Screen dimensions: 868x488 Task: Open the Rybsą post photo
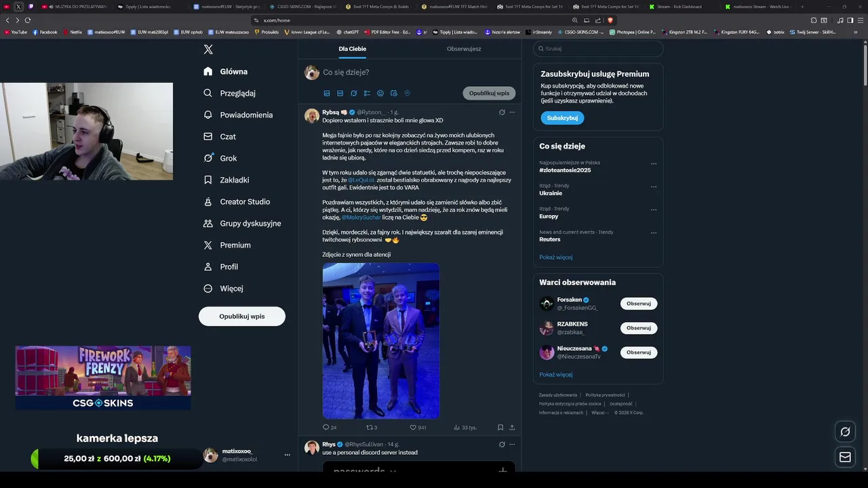pos(381,341)
